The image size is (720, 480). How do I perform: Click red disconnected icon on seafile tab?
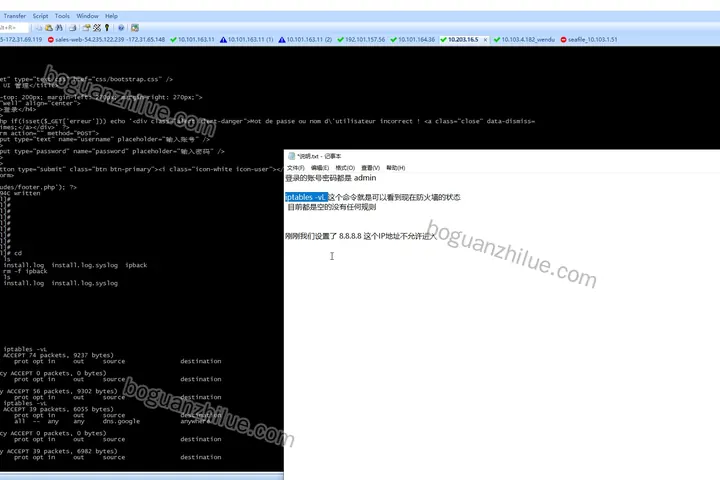(x=563, y=40)
